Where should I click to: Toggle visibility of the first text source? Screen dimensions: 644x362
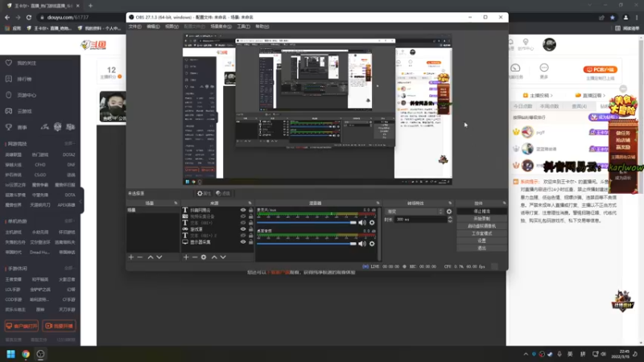243,210
